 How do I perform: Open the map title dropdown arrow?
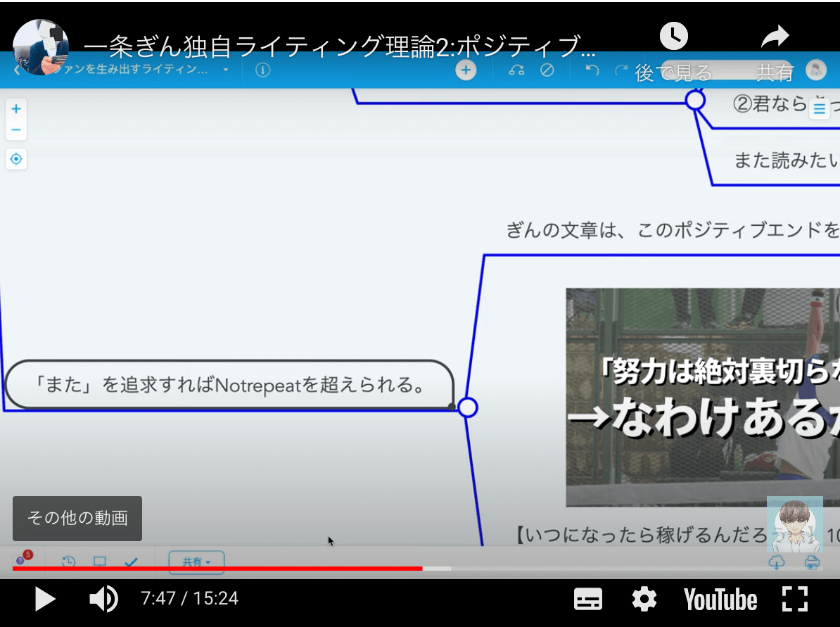pyautogui.click(x=226, y=70)
